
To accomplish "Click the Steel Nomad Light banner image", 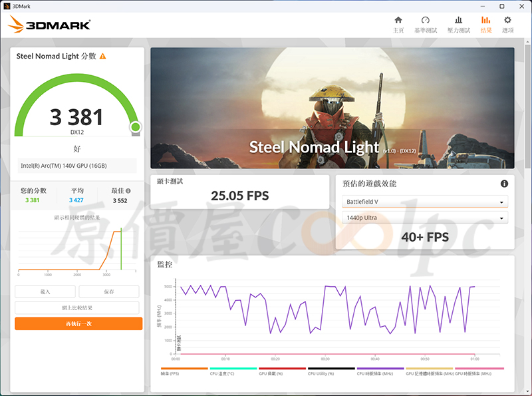I will 332,108.
